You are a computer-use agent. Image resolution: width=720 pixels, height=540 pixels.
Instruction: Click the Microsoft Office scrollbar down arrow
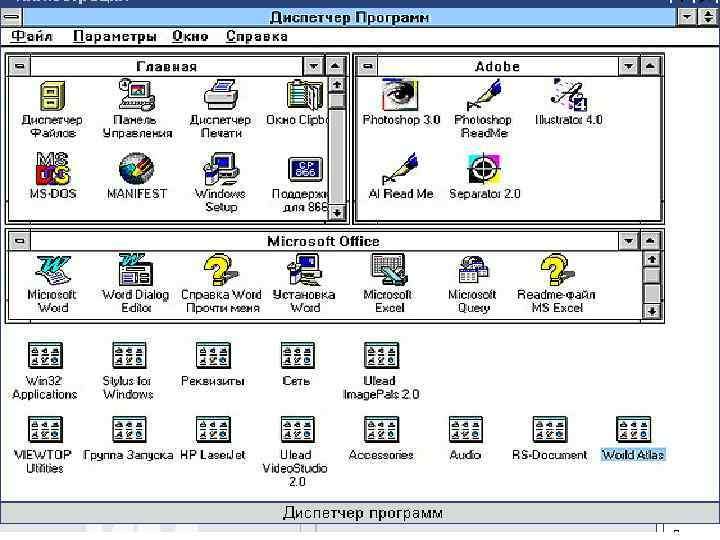(652, 311)
